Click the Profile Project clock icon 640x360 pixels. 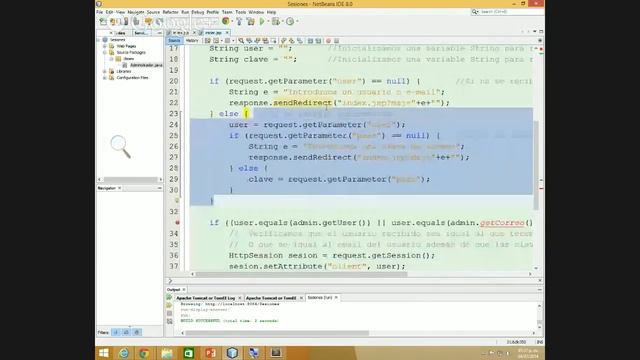(290, 21)
